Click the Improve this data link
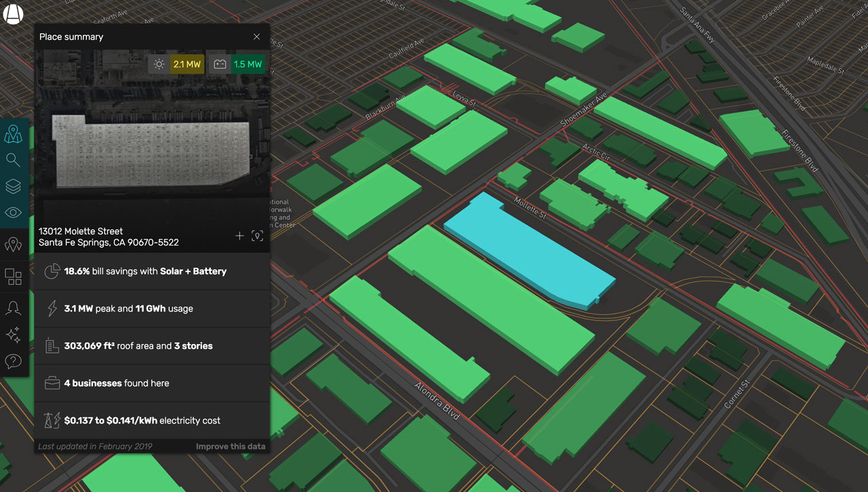 coord(230,447)
